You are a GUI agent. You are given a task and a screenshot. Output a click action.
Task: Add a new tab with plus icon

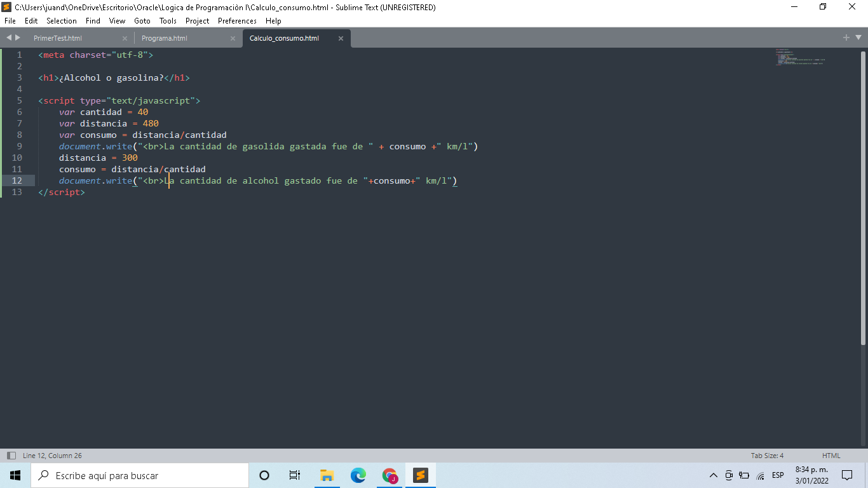[x=846, y=38]
